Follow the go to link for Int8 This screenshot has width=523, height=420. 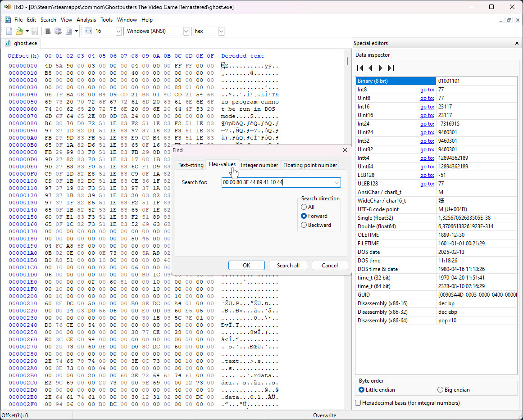coord(427,89)
